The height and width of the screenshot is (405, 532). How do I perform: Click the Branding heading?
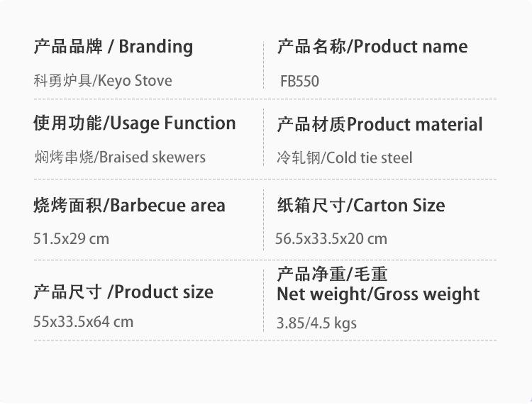113,47
